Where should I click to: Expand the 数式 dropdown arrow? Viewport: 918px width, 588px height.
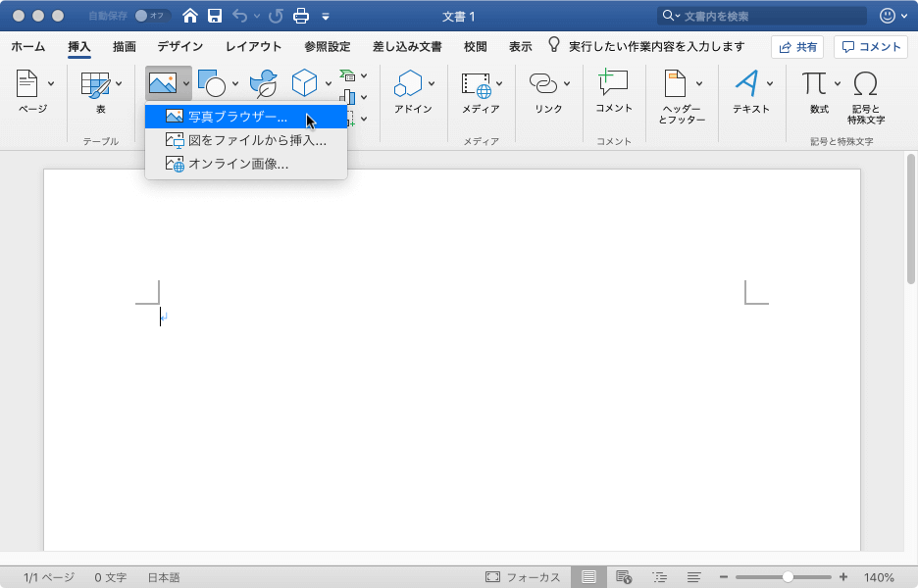pos(838,83)
